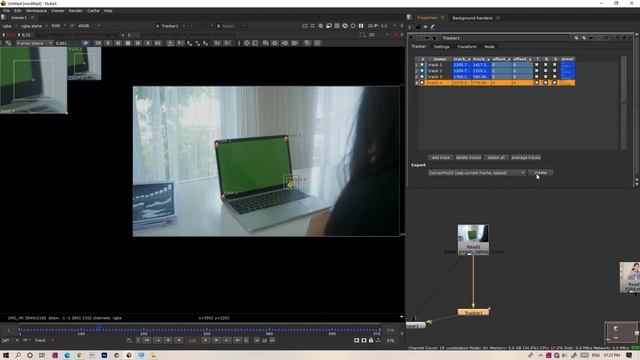Viewport: 640px width, 360px height.
Task: Open the Settings tab of Tracker1
Action: point(441,47)
